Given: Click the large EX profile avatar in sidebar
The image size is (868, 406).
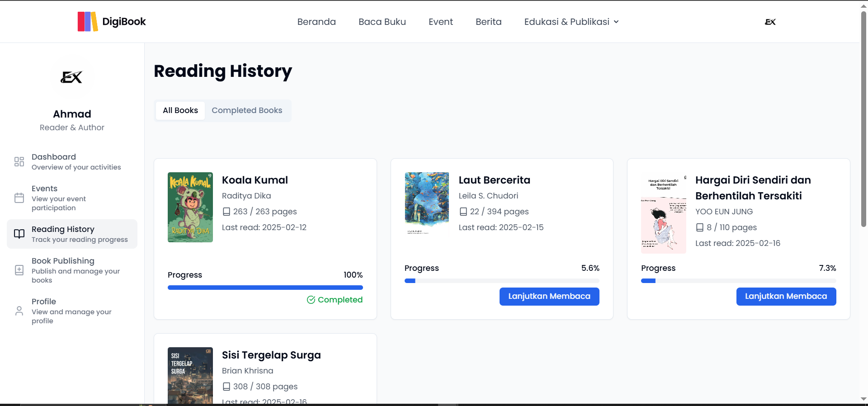Looking at the screenshot, I should point(72,77).
